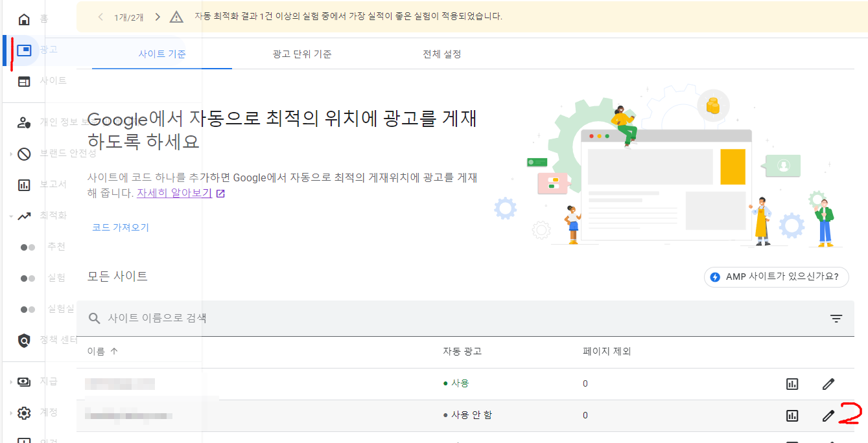Click the 코드 가져오기 button

pos(119,227)
